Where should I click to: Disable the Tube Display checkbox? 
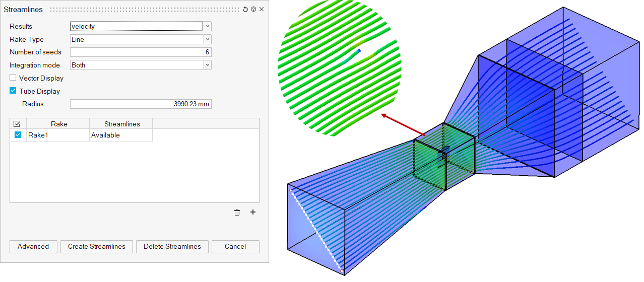tap(13, 91)
